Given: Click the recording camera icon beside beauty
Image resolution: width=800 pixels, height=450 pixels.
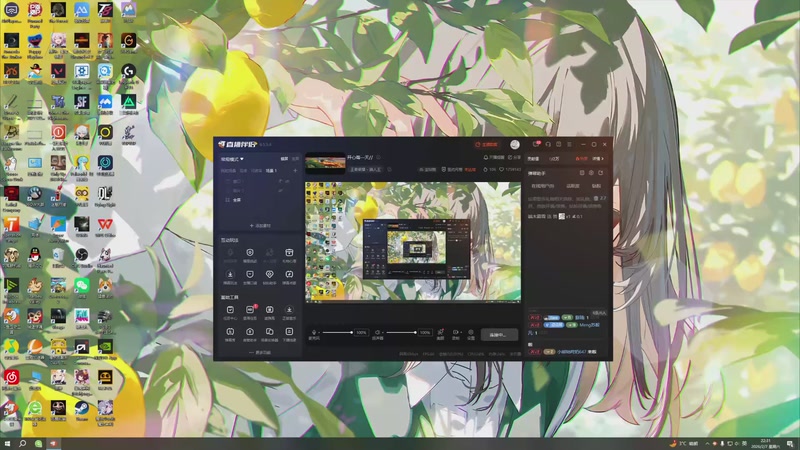Looking at the screenshot, I should point(456,333).
